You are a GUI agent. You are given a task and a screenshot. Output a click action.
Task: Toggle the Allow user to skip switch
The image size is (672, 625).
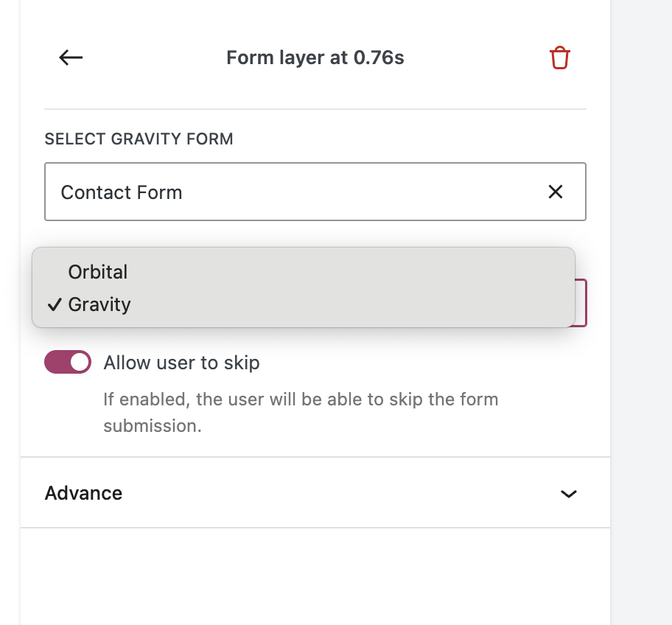click(68, 363)
